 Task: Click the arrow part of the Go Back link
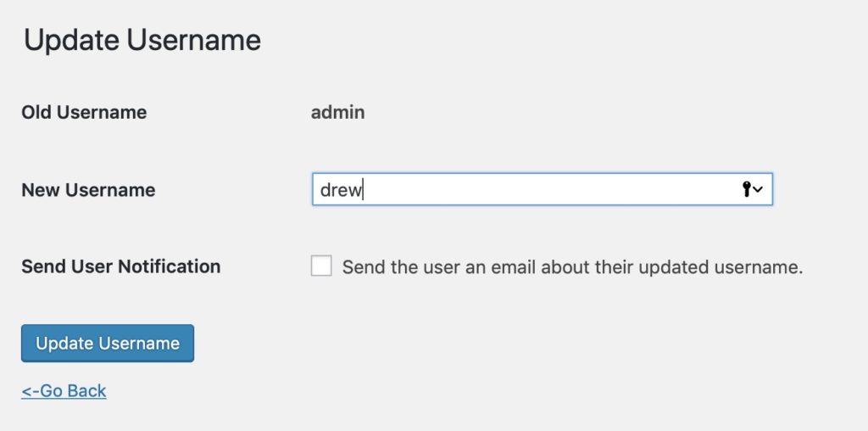[31, 390]
